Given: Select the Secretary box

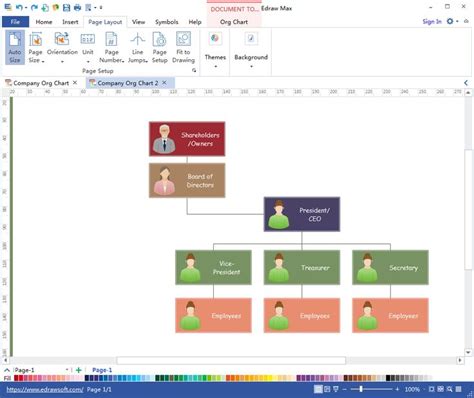Looking at the screenshot, I should point(390,267).
